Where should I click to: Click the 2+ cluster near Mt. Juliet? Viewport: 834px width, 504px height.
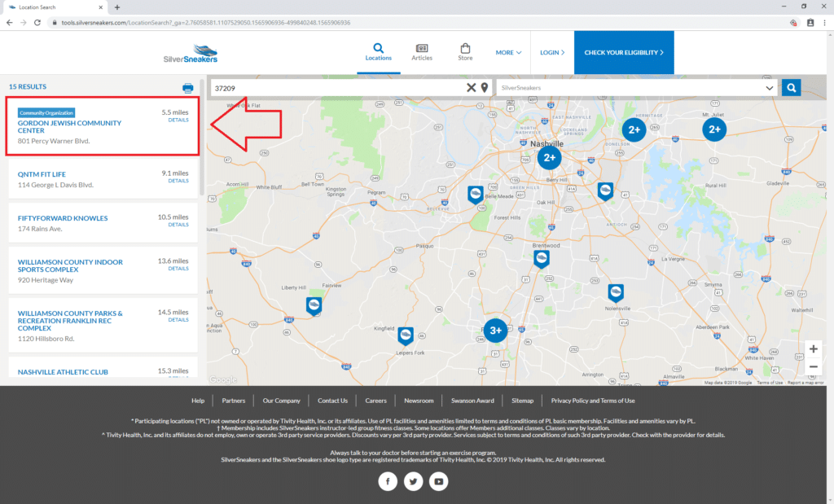click(x=714, y=129)
